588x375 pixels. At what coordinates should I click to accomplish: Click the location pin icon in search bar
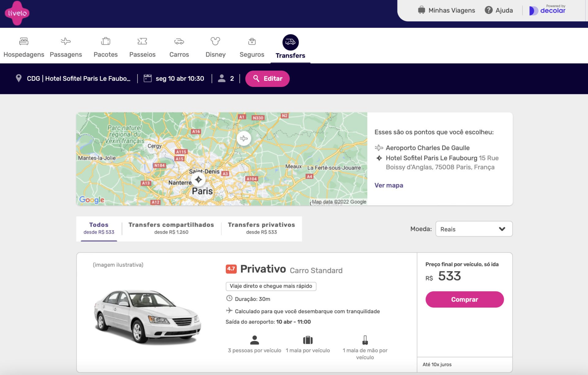tap(19, 78)
